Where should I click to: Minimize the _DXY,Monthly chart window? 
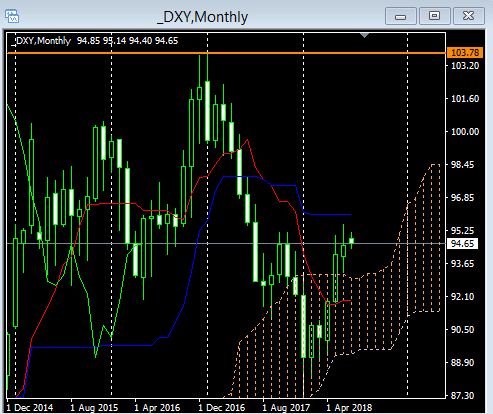[x=400, y=16]
